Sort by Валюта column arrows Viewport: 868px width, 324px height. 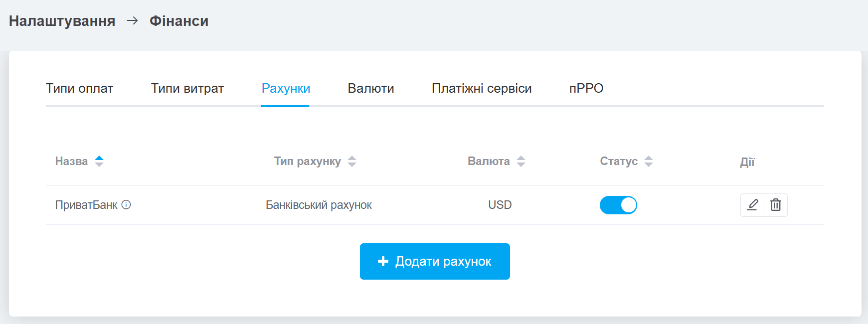pos(521,161)
